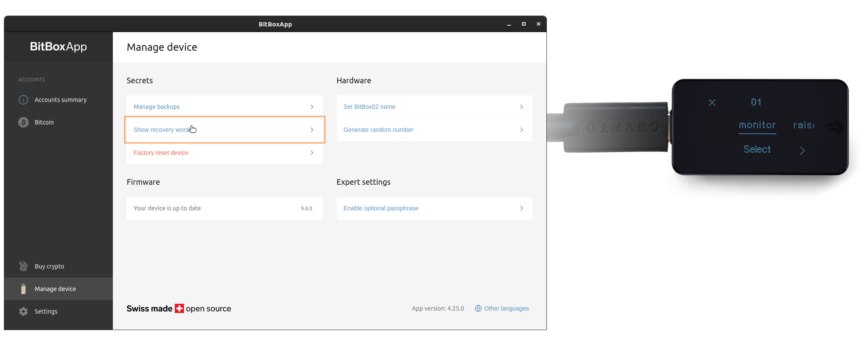
Task: Click the globe icon beside Other languages
Action: click(x=478, y=308)
